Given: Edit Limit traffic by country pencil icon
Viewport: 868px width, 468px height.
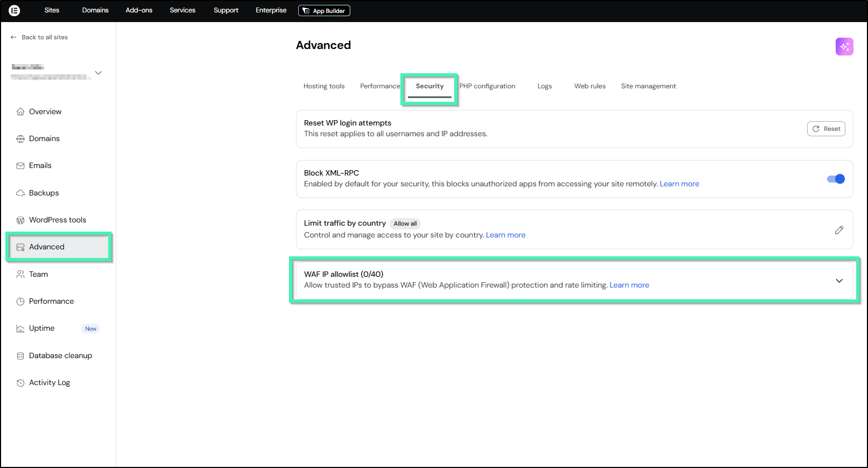Looking at the screenshot, I should (x=839, y=230).
